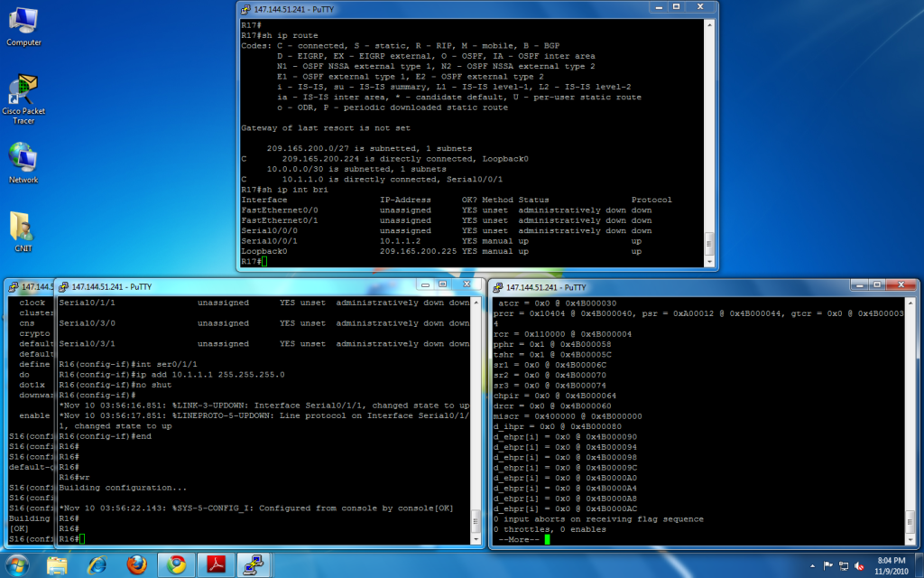
Task: Open the CNIT folder on the desktop
Action: pos(23,229)
